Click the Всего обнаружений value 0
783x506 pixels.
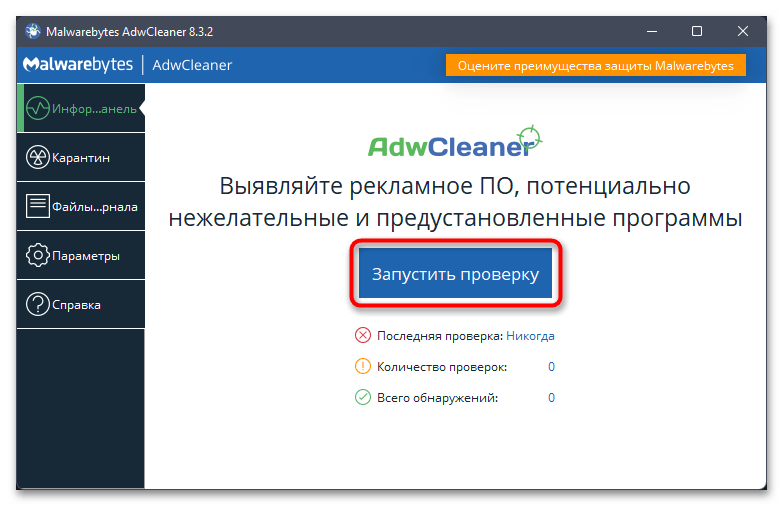coord(551,398)
